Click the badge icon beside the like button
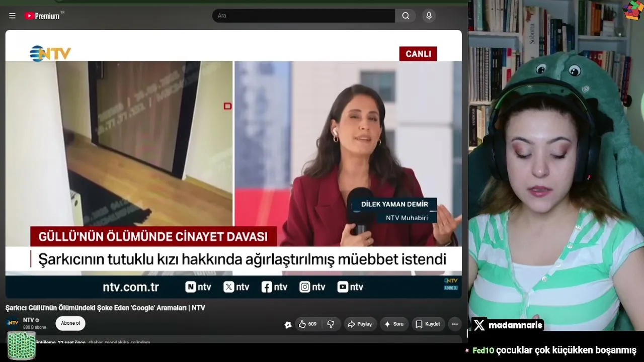The width and height of the screenshot is (644, 362). coord(288,325)
